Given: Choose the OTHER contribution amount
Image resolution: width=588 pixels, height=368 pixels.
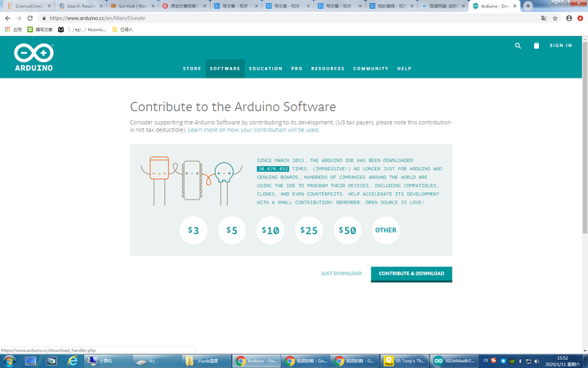Looking at the screenshot, I should (x=385, y=230).
